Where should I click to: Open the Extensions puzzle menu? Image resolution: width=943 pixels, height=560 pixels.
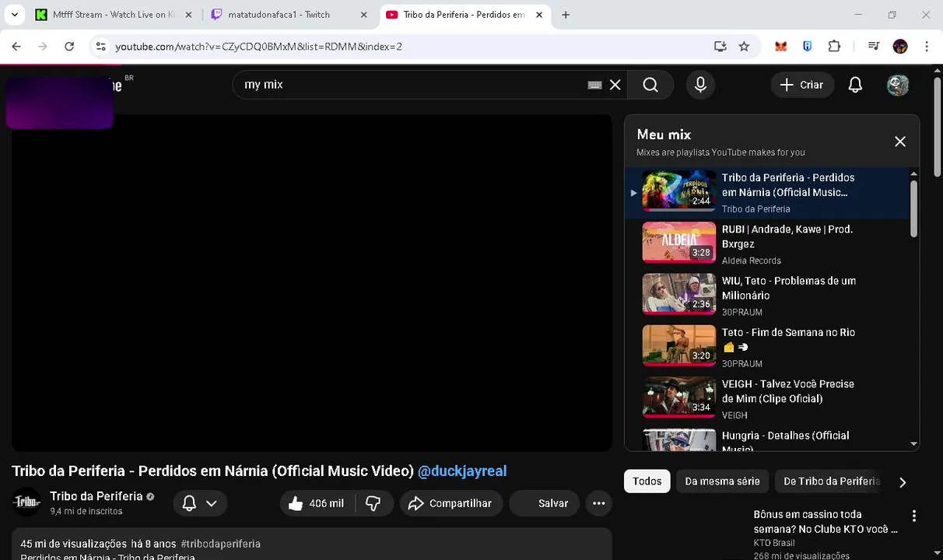(x=834, y=47)
